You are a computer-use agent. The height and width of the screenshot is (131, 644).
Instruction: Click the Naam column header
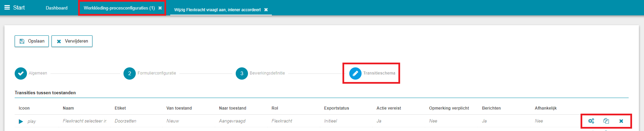pos(68,108)
